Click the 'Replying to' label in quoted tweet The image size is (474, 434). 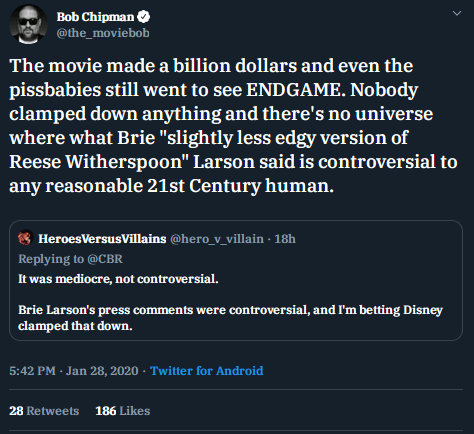(51, 259)
